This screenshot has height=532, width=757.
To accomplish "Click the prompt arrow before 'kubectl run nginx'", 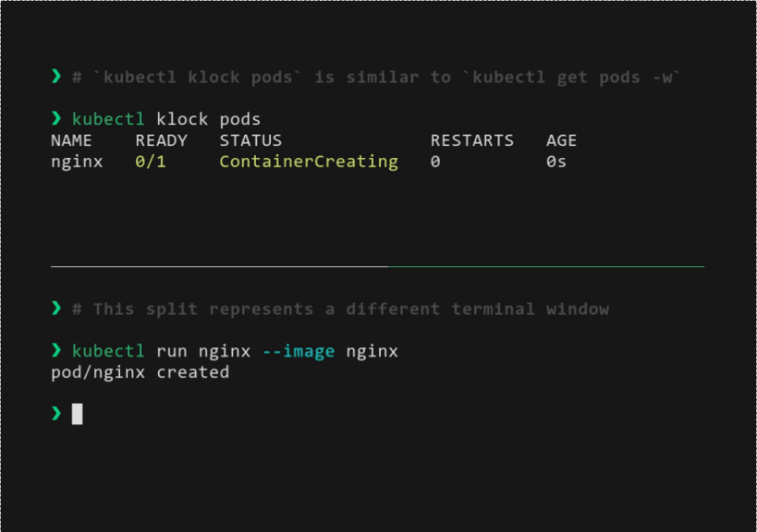I will click(56, 351).
